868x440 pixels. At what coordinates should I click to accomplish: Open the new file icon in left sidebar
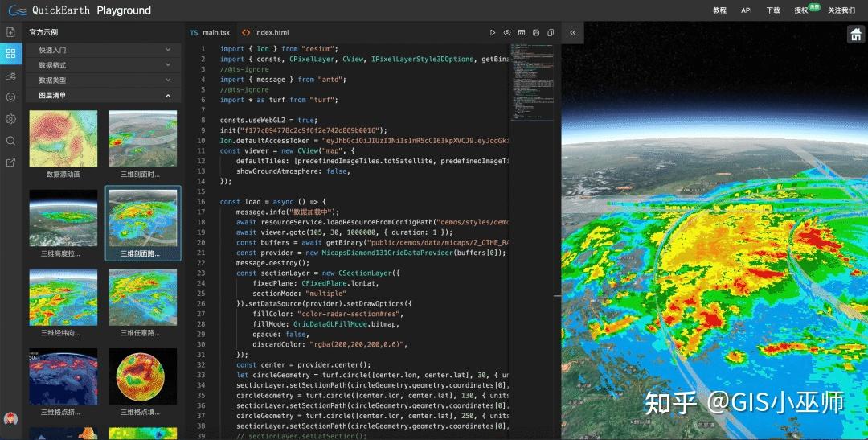[10, 32]
